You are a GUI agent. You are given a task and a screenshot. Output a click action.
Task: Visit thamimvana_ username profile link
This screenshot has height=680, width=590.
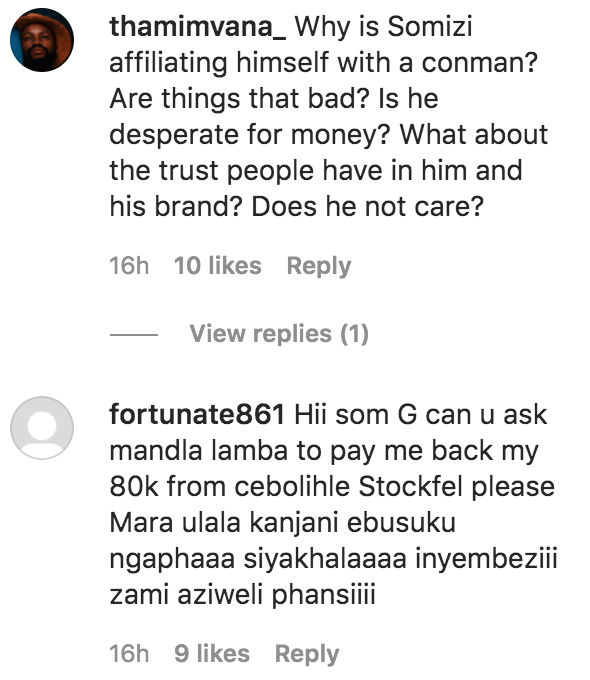(x=198, y=27)
